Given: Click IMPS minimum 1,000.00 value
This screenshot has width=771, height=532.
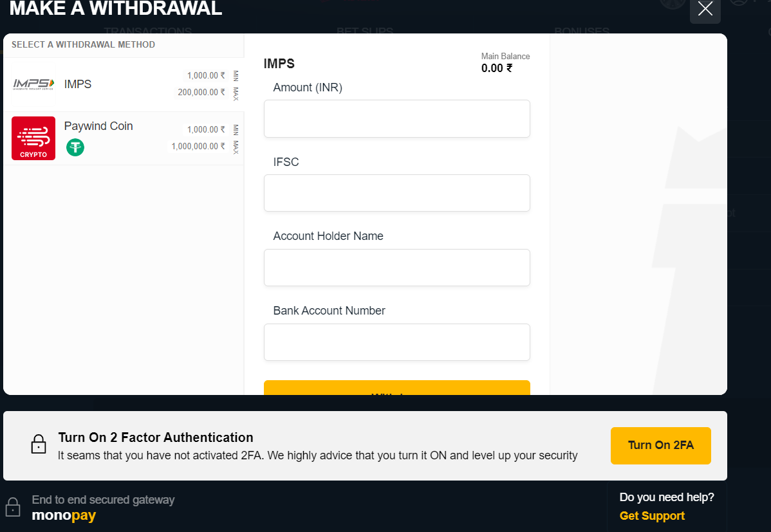Looking at the screenshot, I should point(206,75).
